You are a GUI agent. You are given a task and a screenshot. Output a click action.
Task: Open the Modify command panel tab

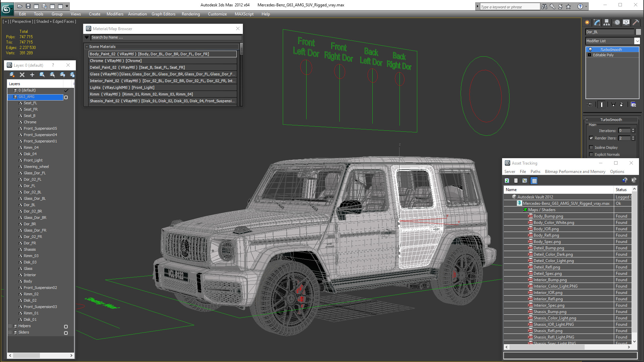pos(597,22)
